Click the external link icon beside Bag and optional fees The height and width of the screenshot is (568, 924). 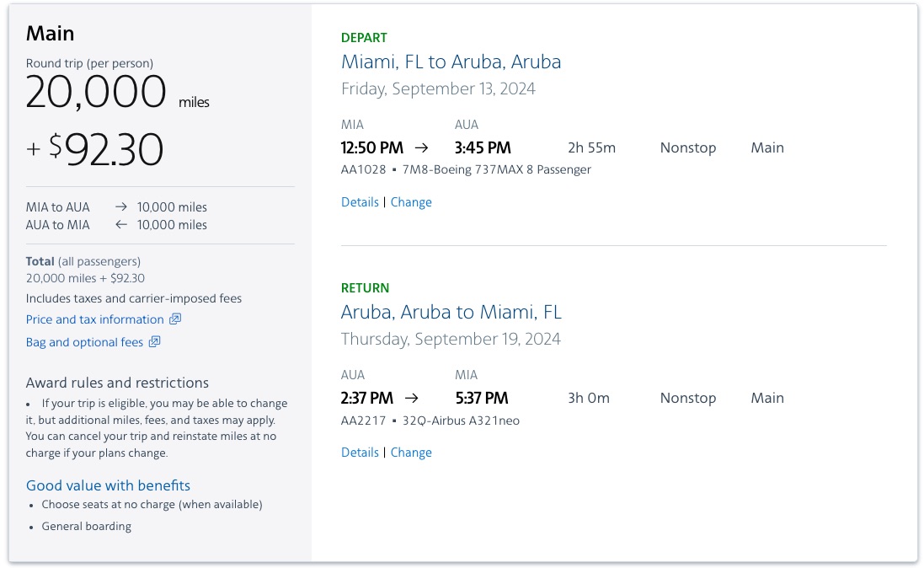click(152, 342)
